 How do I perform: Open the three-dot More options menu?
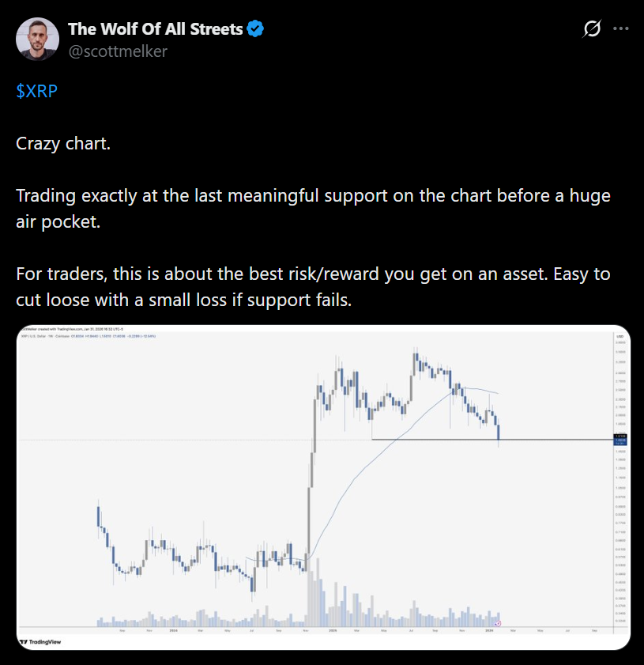621,29
